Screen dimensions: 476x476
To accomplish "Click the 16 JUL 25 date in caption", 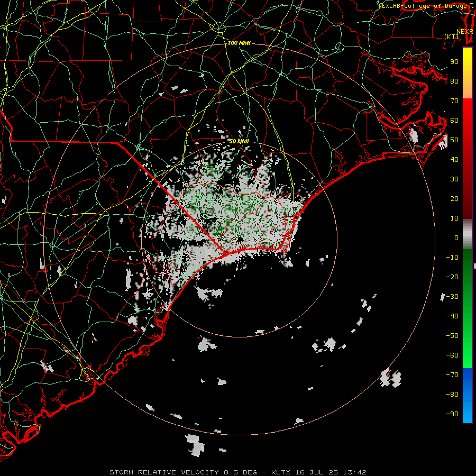I will coord(317,472).
